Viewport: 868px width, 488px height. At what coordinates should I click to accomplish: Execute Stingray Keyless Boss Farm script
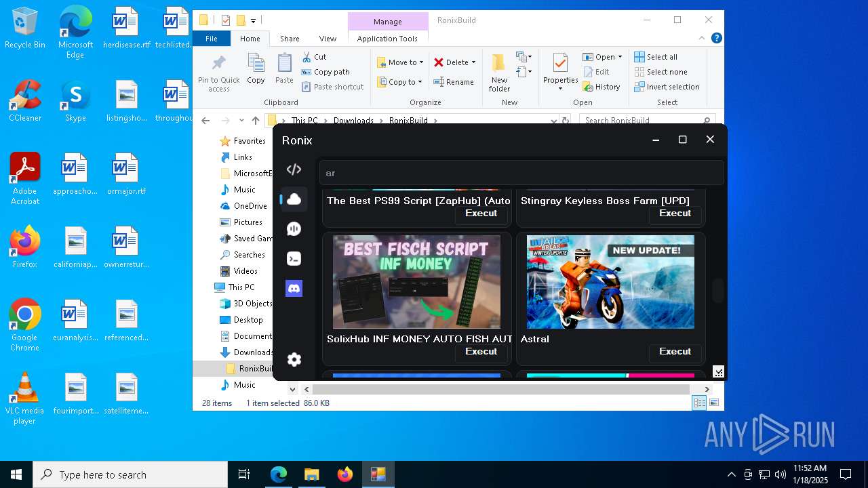click(675, 213)
